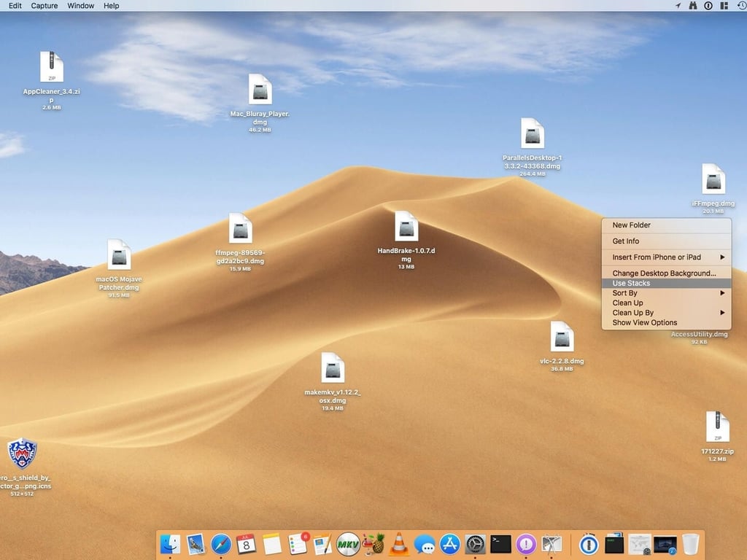Enable Use Stacks in context menu
747x560 pixels.
(x=666, y=284)
